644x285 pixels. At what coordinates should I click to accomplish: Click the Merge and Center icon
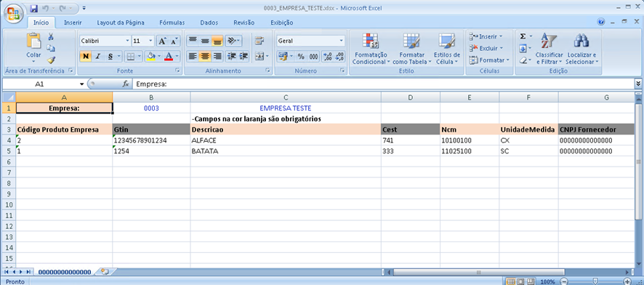(x=259, y=56)
